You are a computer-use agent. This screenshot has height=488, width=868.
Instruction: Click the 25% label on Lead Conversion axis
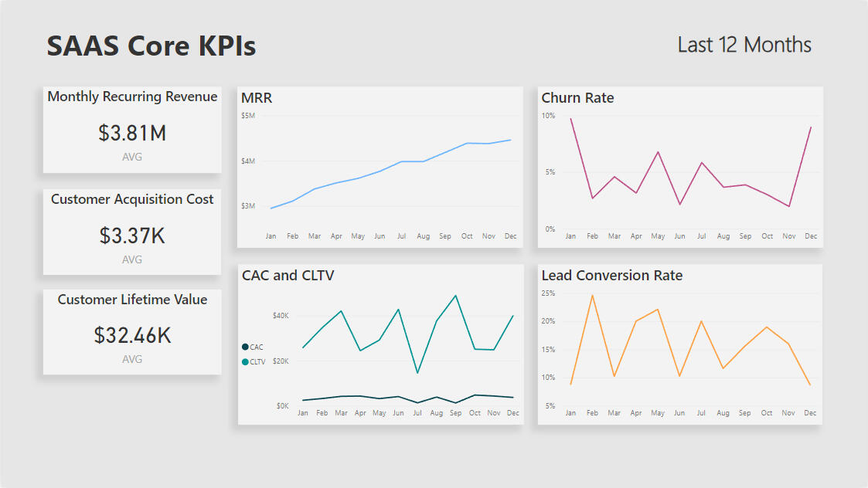(548, 293)
